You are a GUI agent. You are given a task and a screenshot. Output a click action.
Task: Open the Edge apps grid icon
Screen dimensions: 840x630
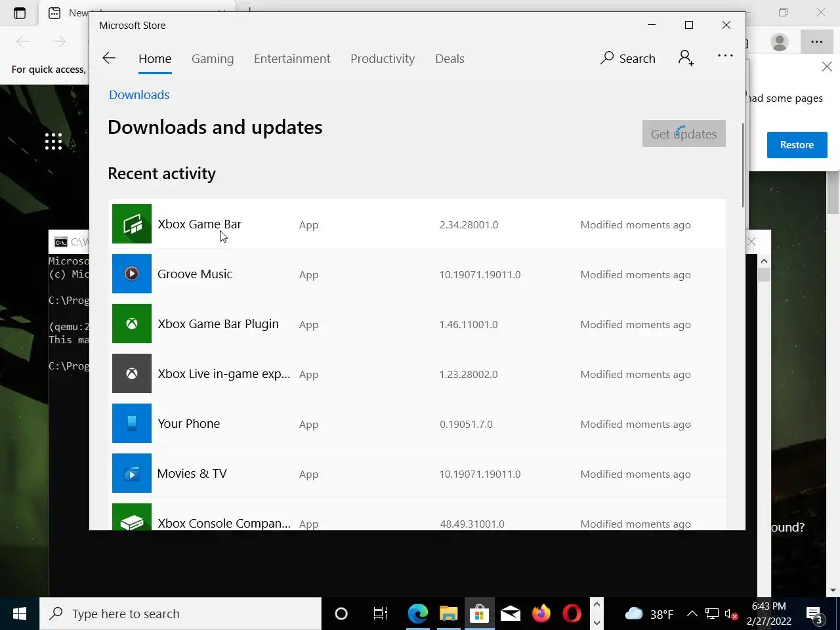[53, 141]
